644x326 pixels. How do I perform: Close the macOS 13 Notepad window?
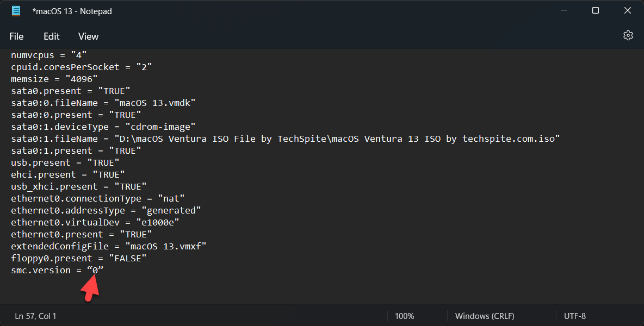(627, 11)
